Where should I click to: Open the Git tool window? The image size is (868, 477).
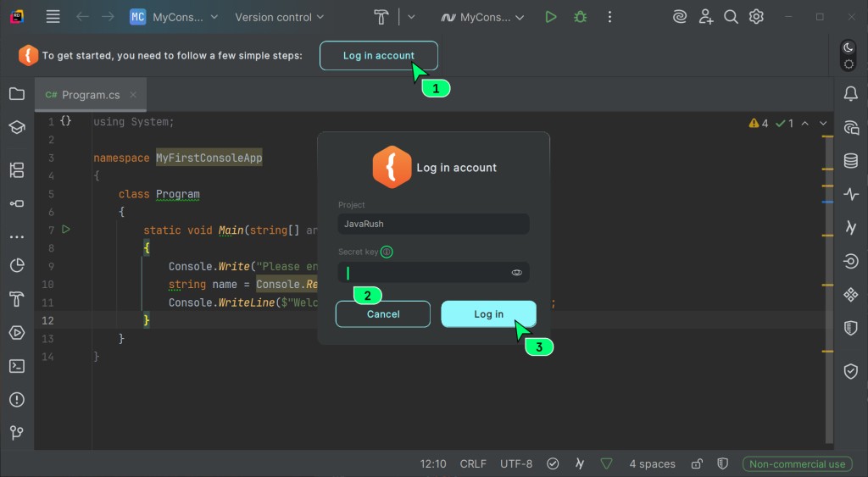(16, 433)
